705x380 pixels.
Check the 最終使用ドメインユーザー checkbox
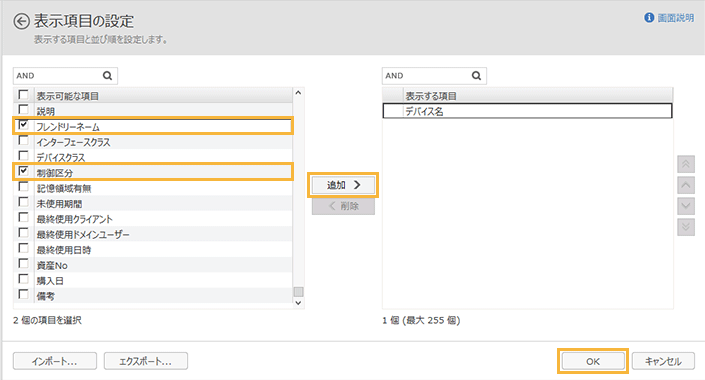coord(23,233)
